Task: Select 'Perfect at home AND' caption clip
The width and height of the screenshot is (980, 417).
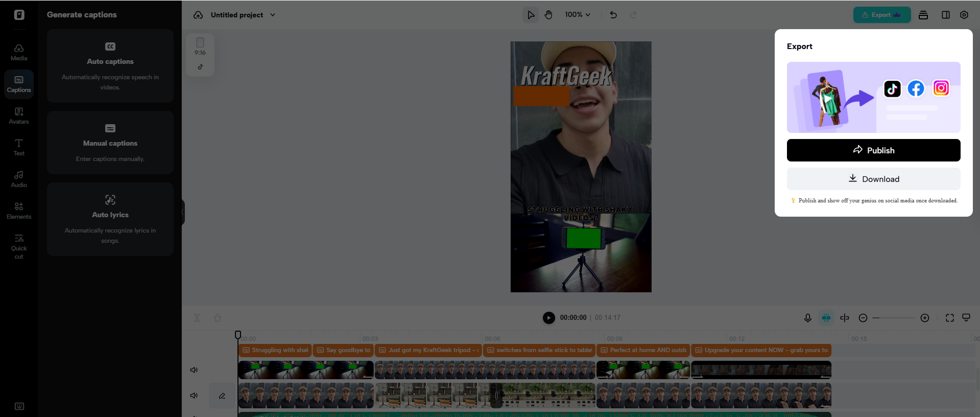Action: [x=643, y=350]
